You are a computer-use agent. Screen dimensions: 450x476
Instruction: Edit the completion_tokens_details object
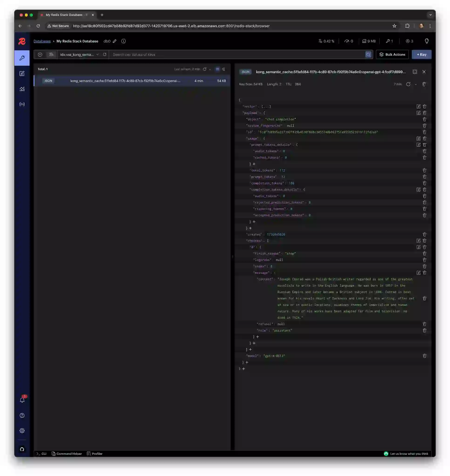(x=418, y=190)
